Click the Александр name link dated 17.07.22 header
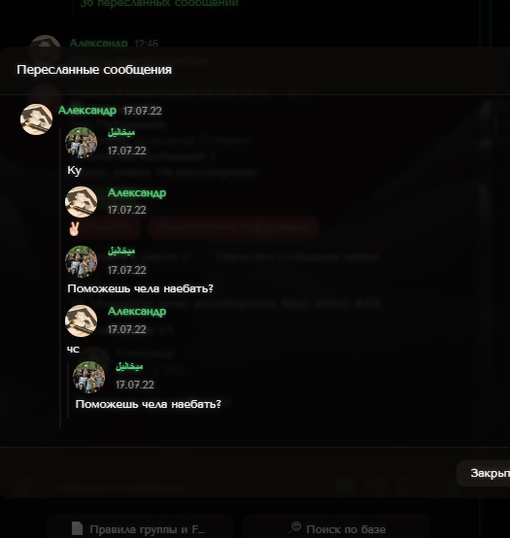The height and width of the screenshot is (538, 510). (x=87, y=110)
